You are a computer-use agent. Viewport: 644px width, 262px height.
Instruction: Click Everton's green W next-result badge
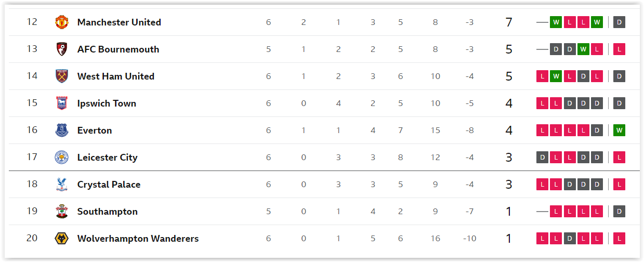(x=619, y=130)
